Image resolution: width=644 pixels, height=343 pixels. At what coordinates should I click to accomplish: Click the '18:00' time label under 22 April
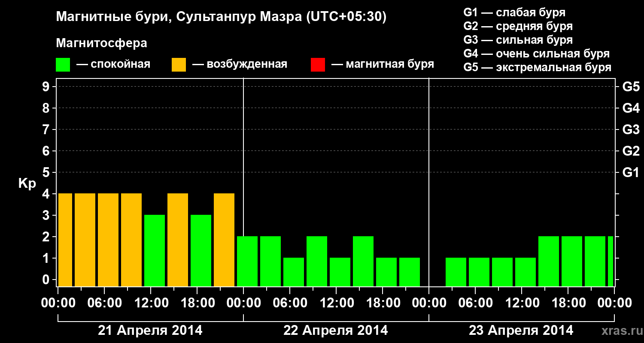click(383, 303)
